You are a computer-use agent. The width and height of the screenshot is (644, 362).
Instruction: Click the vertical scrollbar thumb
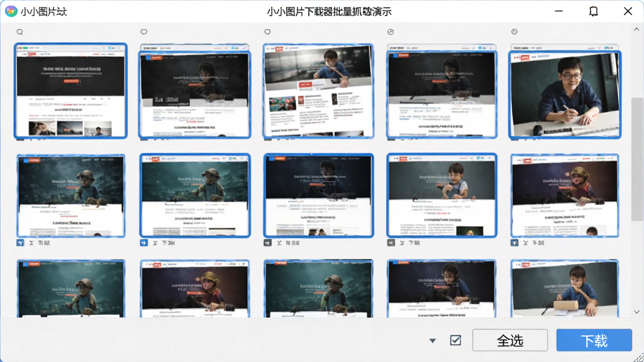[636, 159]
